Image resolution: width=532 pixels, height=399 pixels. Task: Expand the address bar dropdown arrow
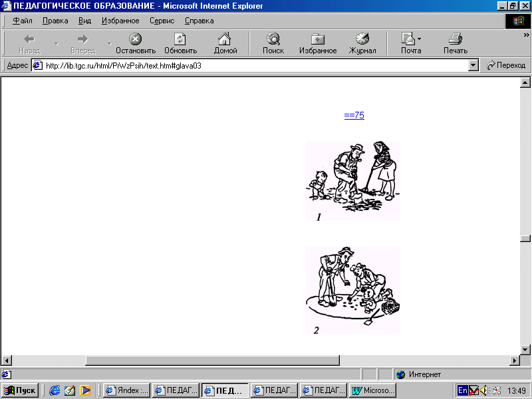point(473,65)
